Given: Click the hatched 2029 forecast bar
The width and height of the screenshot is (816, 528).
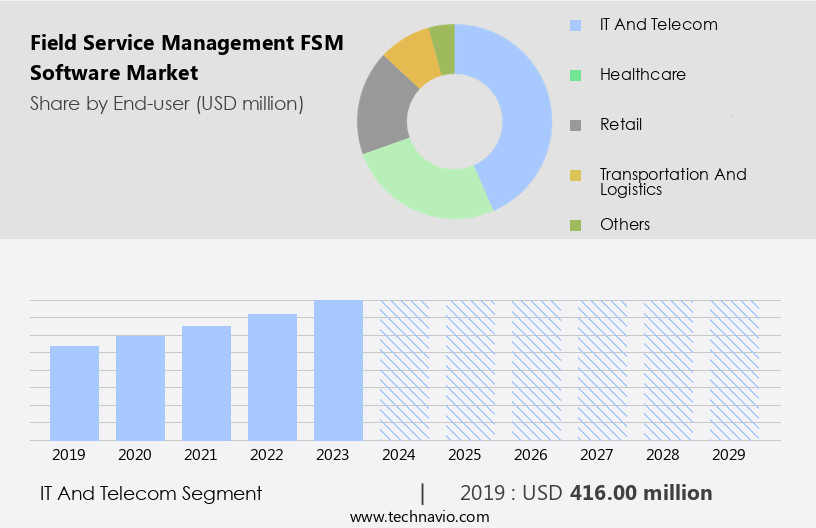Looking at the screenshot, I should tap(734, 370).
